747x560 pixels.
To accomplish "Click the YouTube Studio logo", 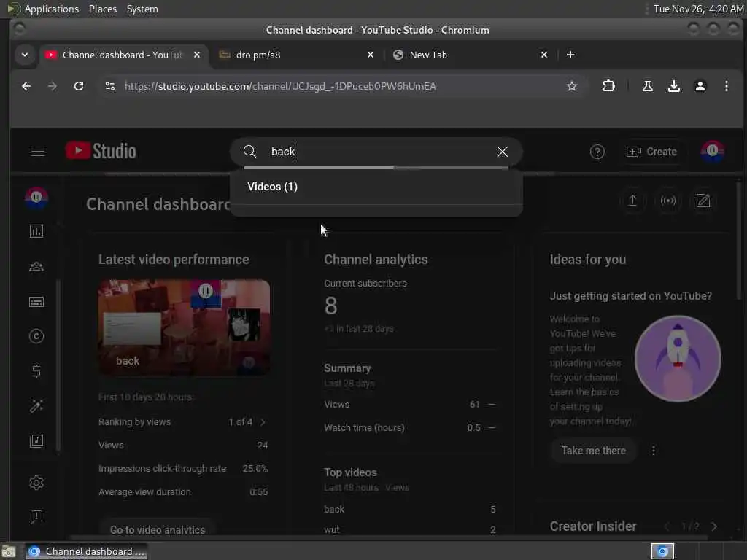I will pos(101,152).
